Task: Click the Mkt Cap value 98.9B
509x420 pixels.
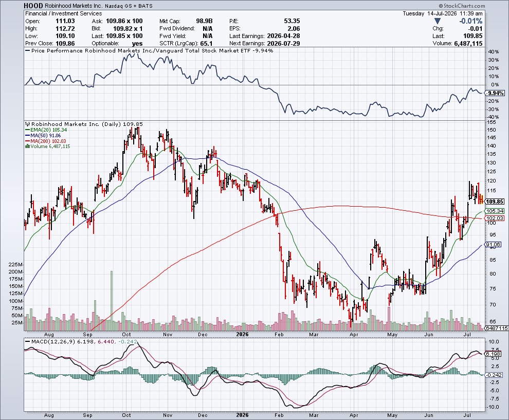Action: (x=204, y=21)
